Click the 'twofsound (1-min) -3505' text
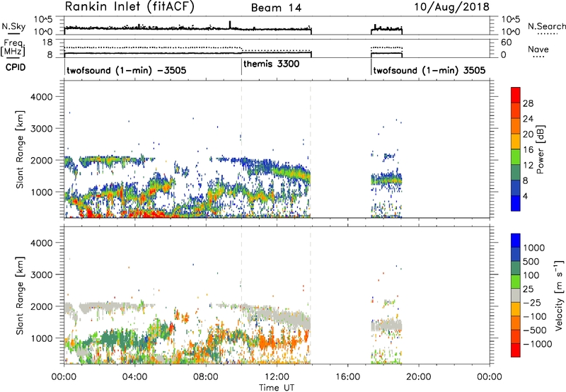This screenshot has height=392, width=566. point(127,70)
